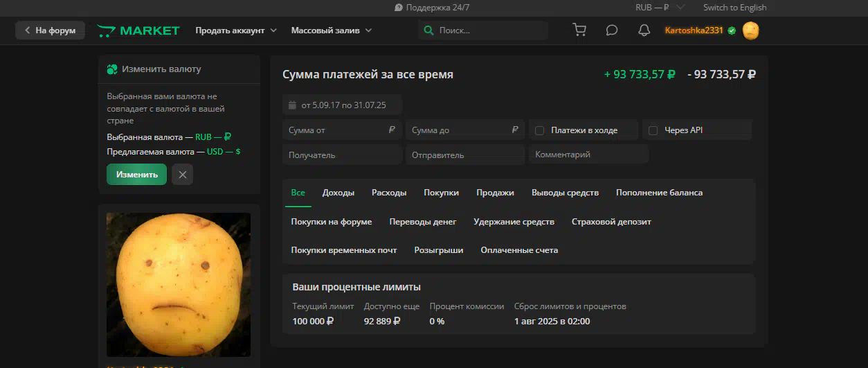Click the Kartoshka2331 username
This screenshot has width=868, height=368.
[x=694, y=30]
